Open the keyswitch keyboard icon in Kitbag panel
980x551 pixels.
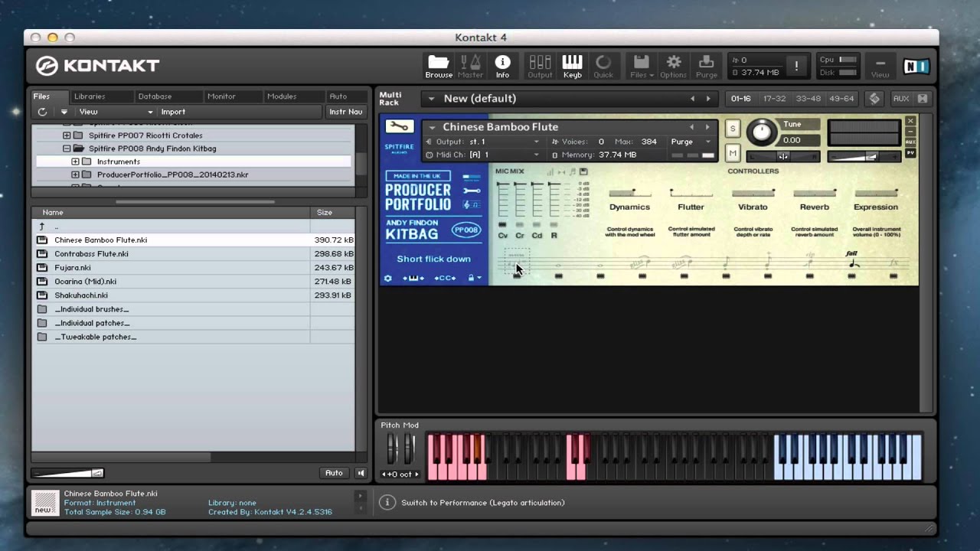(x=413, y=278)
